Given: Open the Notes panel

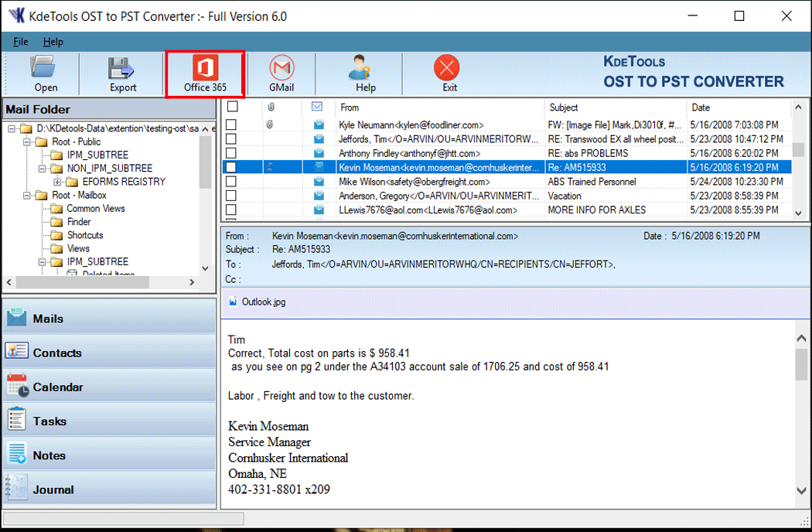Looking at the screenshot, I should tap(109, 455).
